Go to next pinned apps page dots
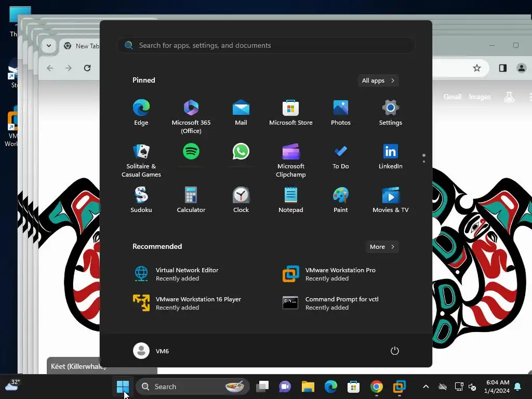The width and height of the screenshot is (532, 399). pos(424,158)
